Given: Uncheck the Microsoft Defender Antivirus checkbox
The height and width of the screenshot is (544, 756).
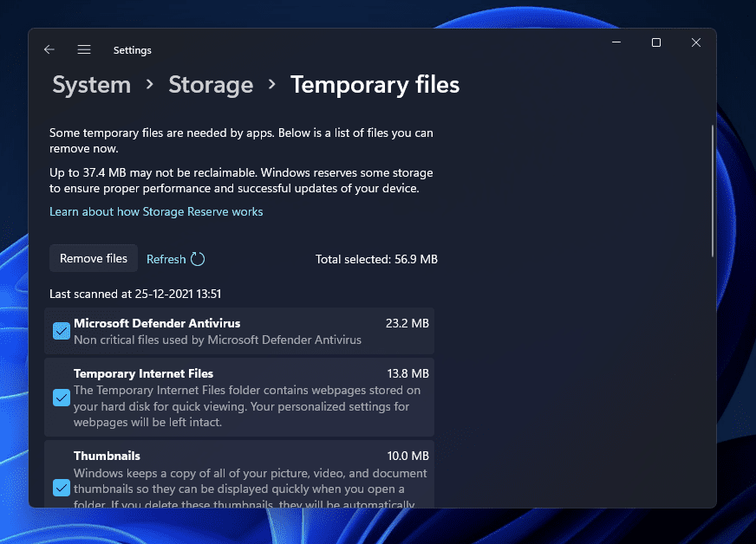Looking at the screenshot, I should [62, 331].
